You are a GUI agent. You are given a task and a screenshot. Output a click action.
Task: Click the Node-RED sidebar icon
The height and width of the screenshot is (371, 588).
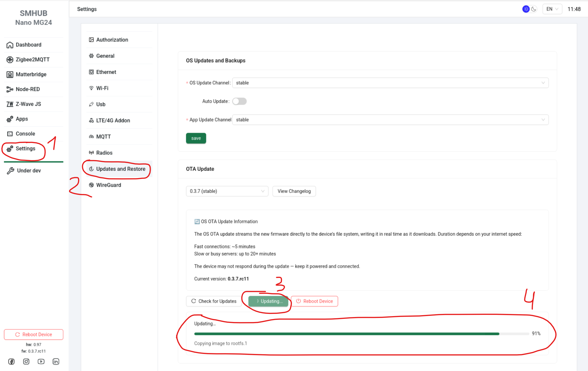[10, 89]
